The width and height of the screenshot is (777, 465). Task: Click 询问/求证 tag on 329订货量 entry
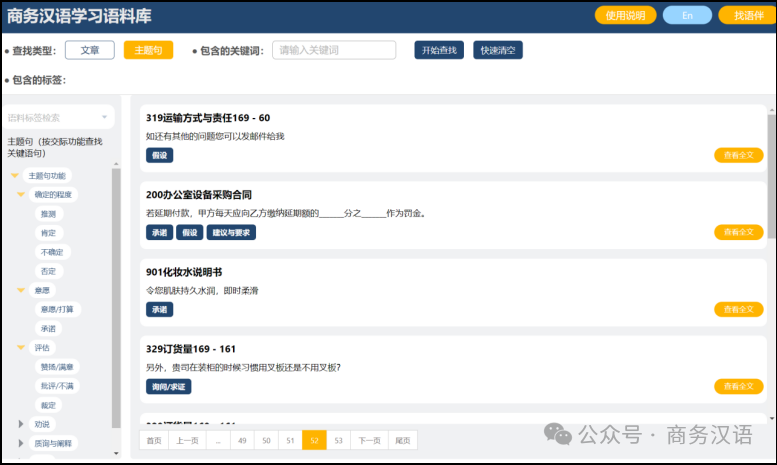click(x=168, y=386)
